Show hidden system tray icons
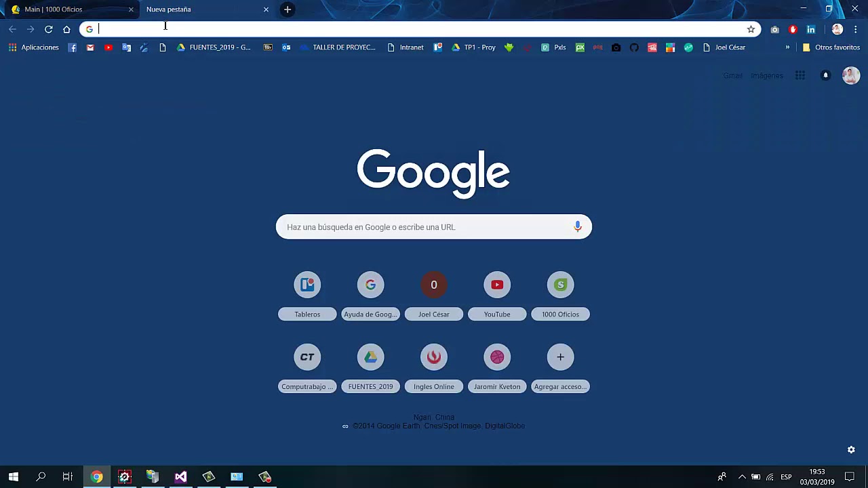 click(742, 476)
